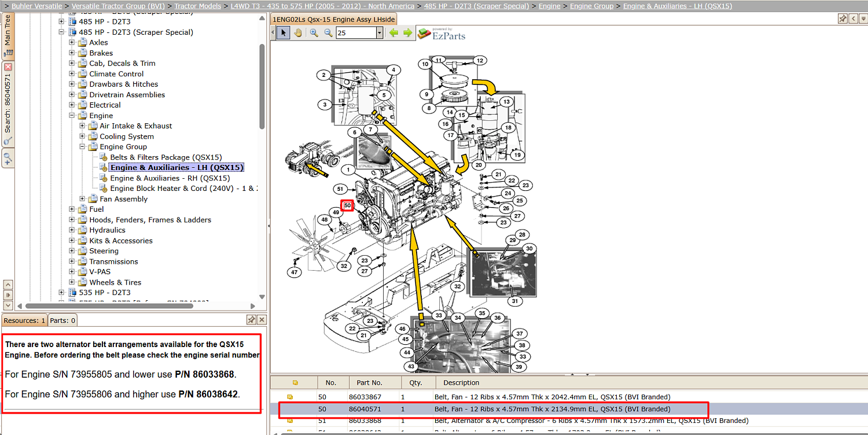Viewport: 868px width, 435px height.
Task: Open Engine Block Heater & Cord (240V) item
Action: click(184, 189)
